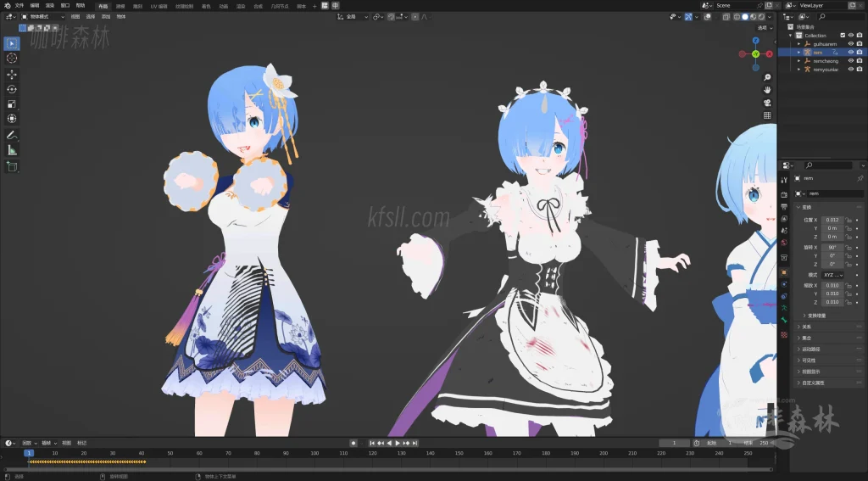Switch to 几何节点 workspace tab

click(280, 6)
